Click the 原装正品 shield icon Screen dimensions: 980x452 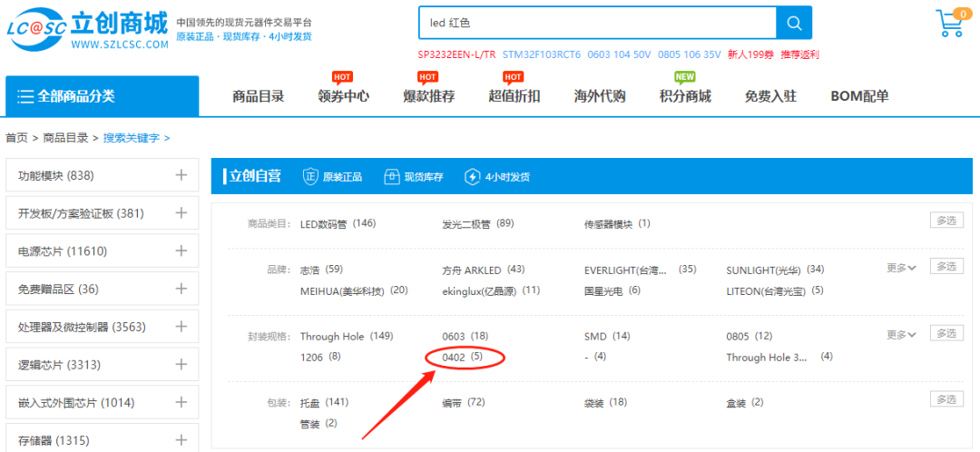[x=310, y=177]
